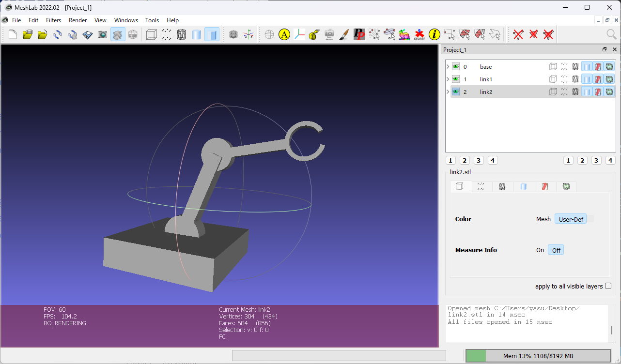
Task: Expand the link1 layer details
Action: tap(448, 79)
